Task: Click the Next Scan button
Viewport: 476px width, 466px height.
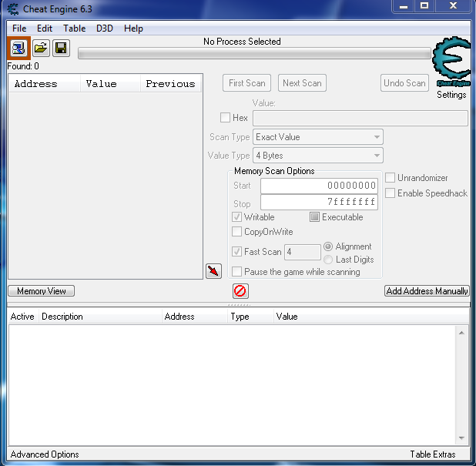Action: [302, 83]
